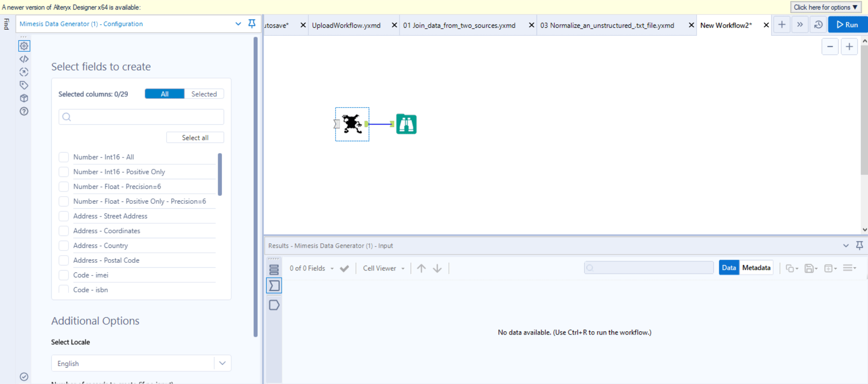Check Address - Street Address
This screenshot has height=384, width=868.
click(x=64, y=216)
